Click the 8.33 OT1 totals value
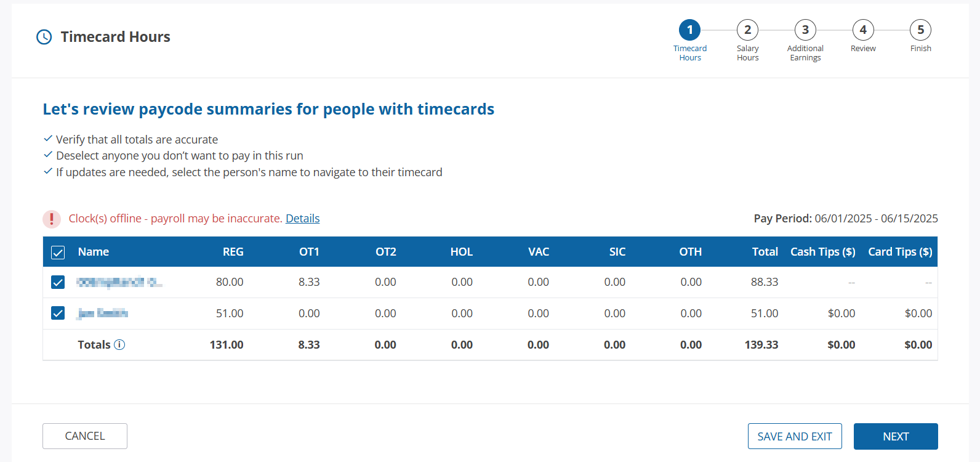The image size is (980, 462). [309, 345]
